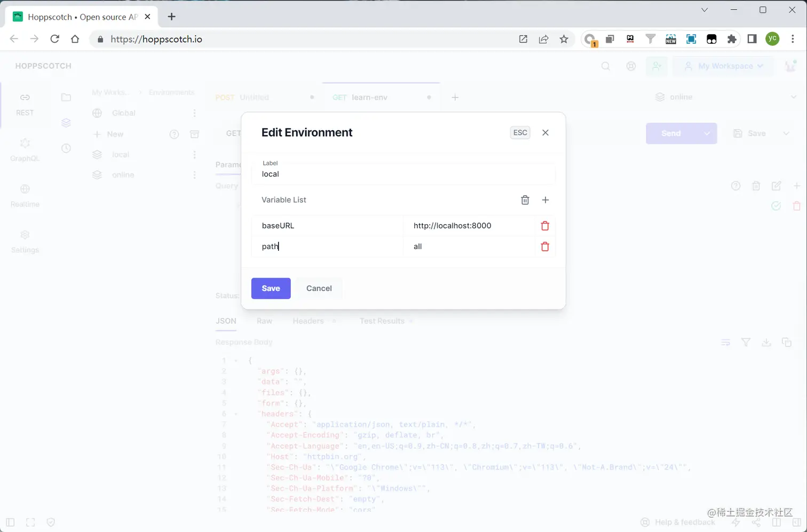This screenshot has height=532, width=807.
Task: Toggle fullscreen zen mode icon
Action: click(x=30, y=522)
